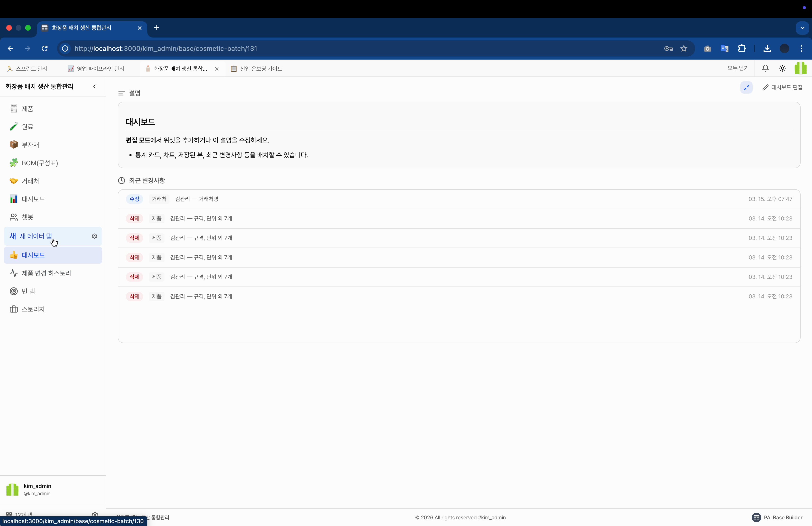812x526 pixels.
Task: Collapse the sidebar with the chevron
Action: (94, 86)
